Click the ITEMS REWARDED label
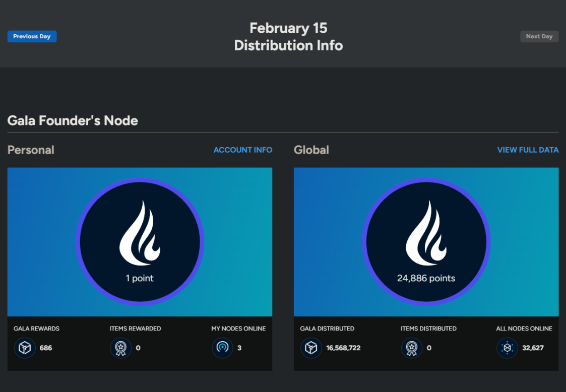The height and width of the screenshot is (392, 566). 136,329
